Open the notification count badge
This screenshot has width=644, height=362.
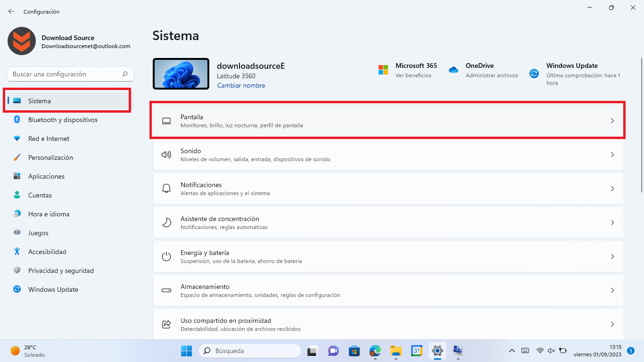[630, 351]
